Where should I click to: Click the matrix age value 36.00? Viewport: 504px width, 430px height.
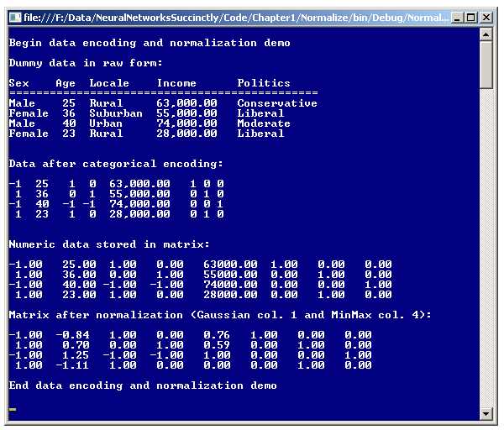80,275
